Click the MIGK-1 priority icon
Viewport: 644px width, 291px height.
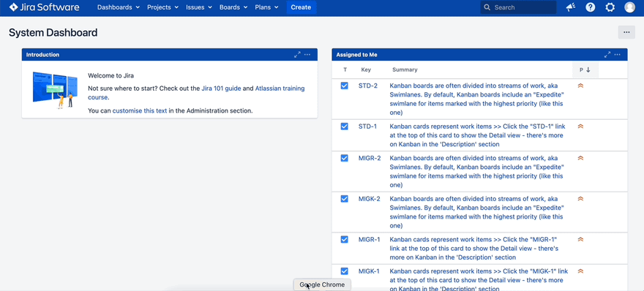(580, 271)
